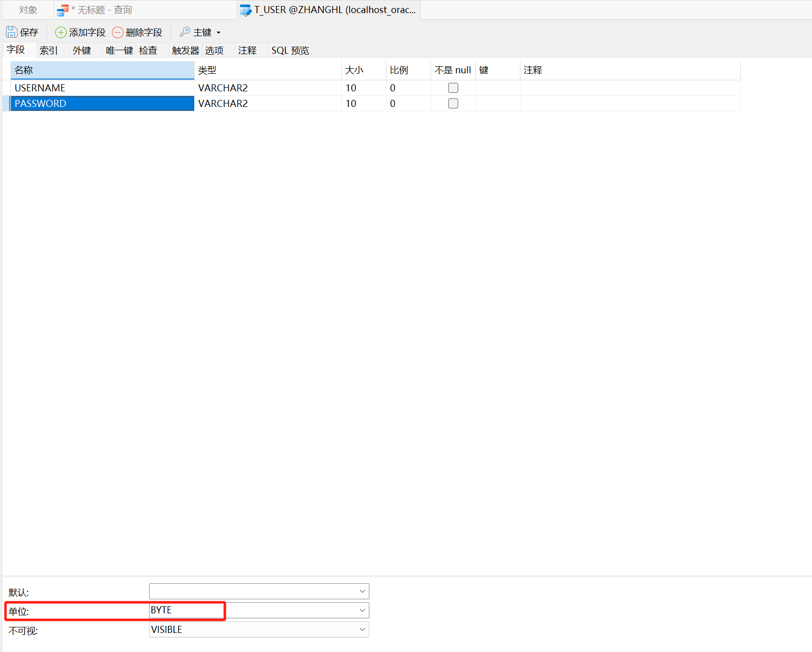Click the green Add Field (添加字段) icon

pyautogui.click(x=61, y=32)
